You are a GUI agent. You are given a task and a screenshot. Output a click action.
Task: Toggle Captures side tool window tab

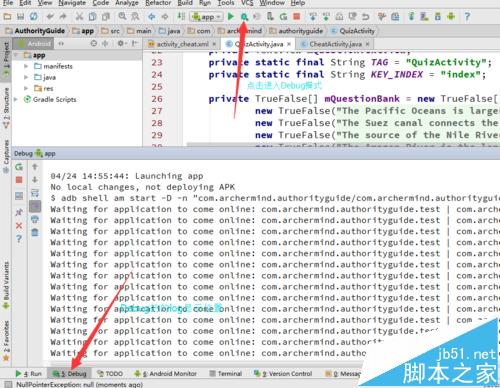point(6,156)
